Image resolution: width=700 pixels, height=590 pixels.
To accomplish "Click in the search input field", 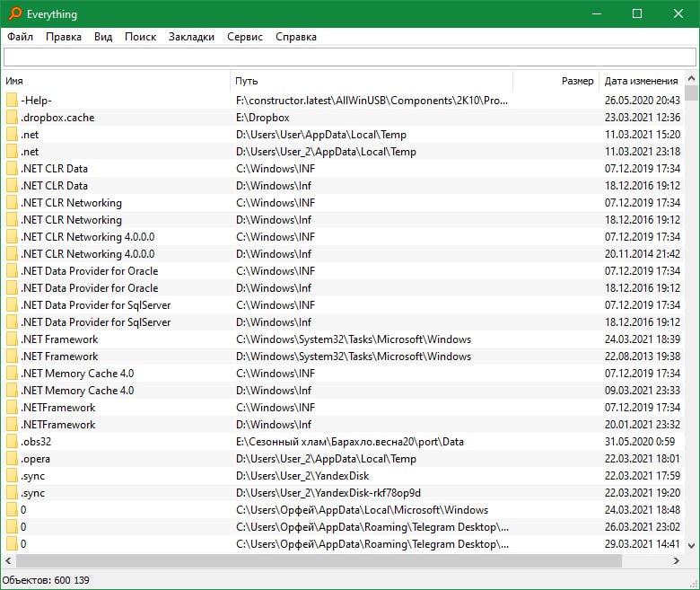I will pos(349,57).
